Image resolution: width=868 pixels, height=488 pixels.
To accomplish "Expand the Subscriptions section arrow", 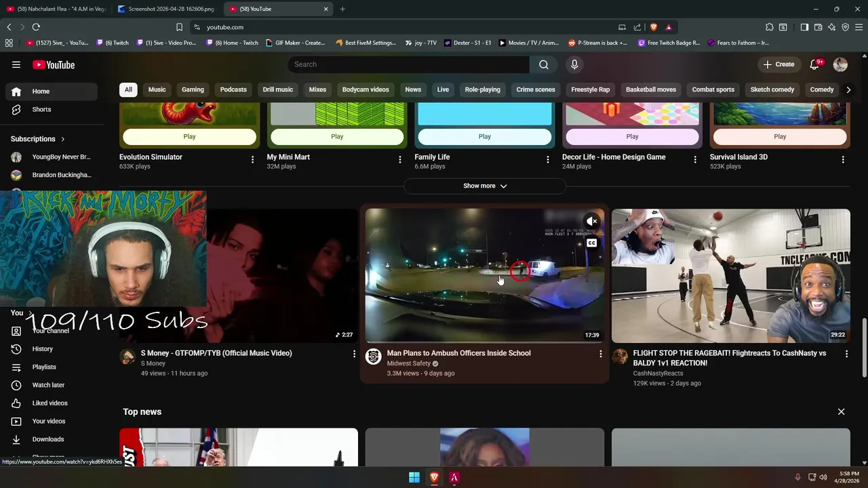I will [63, 139].
